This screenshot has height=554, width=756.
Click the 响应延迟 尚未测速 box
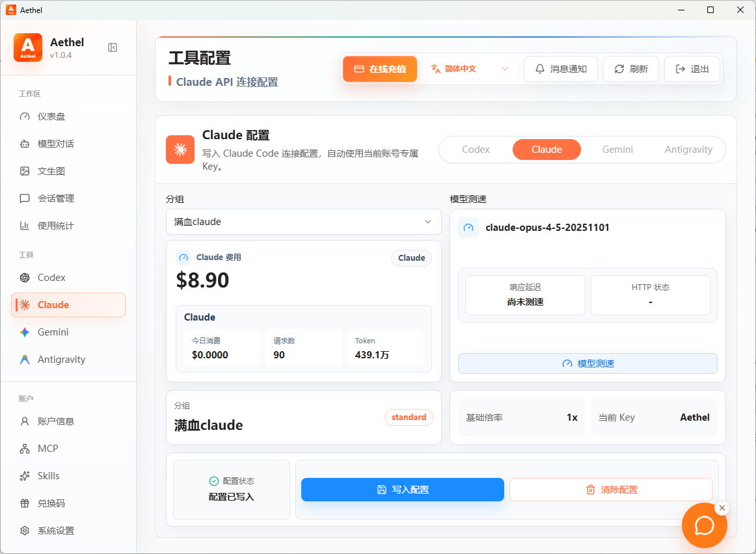tap(525, 295)
